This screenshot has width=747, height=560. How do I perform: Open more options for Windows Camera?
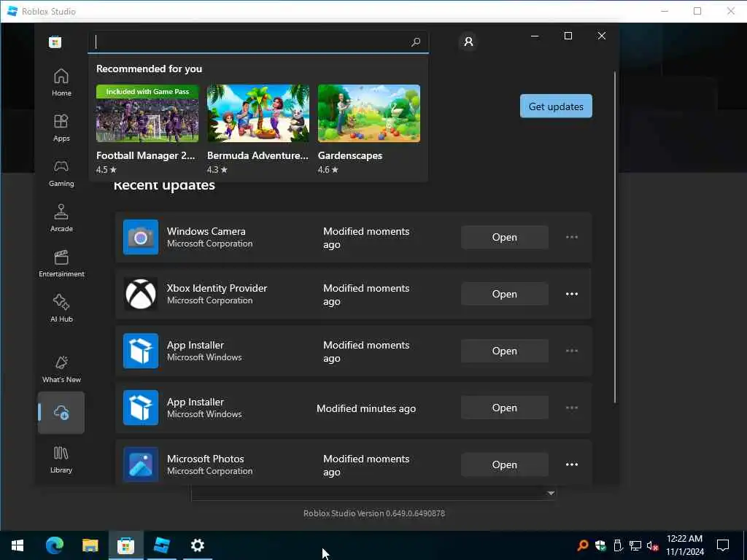coord(572,237)
